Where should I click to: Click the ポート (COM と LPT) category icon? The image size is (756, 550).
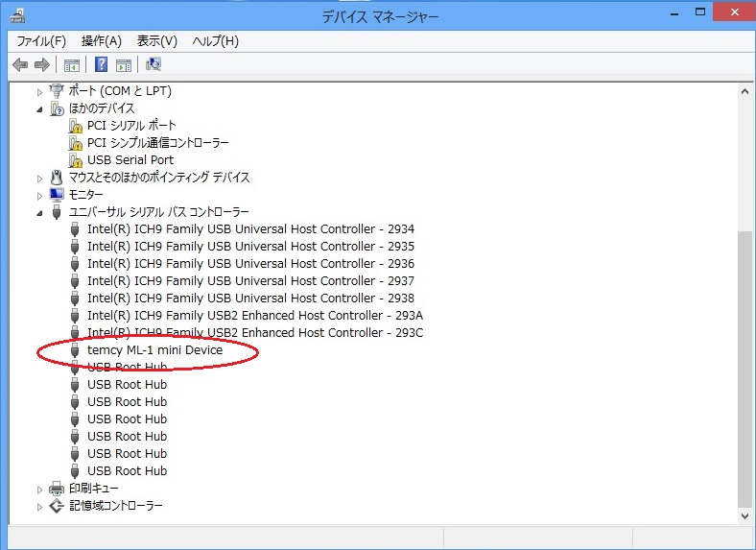(57, 90)
